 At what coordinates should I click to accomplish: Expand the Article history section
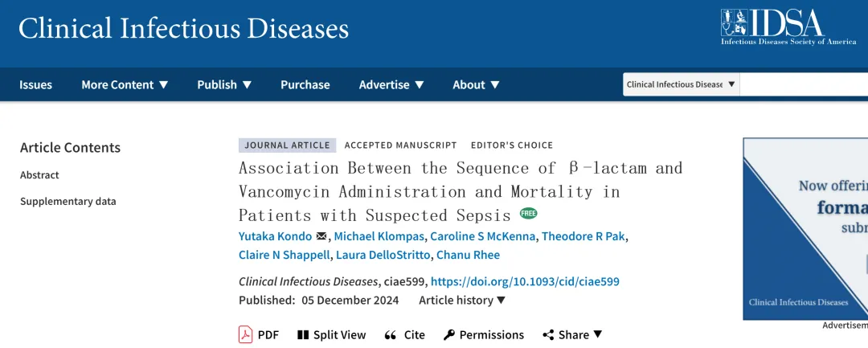[x=462, y=300]
